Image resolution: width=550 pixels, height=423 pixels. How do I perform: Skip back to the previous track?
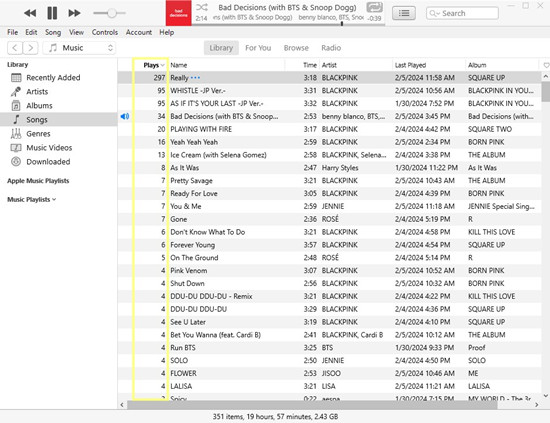[x=30, y=13]
